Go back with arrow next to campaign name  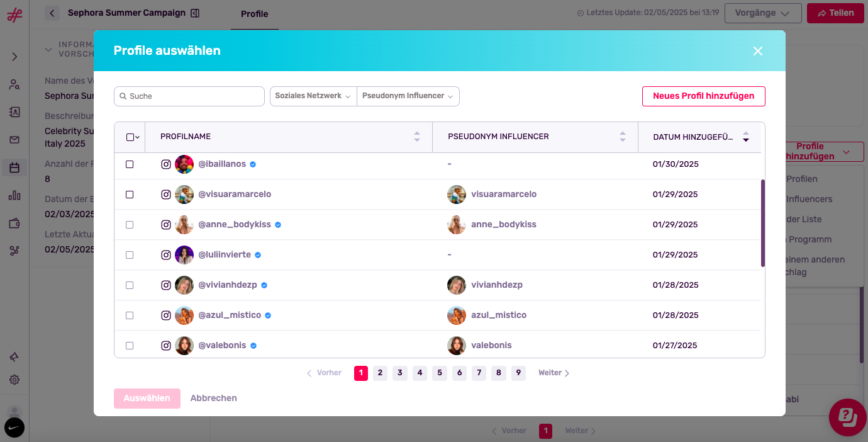click(x=52, y=13)
